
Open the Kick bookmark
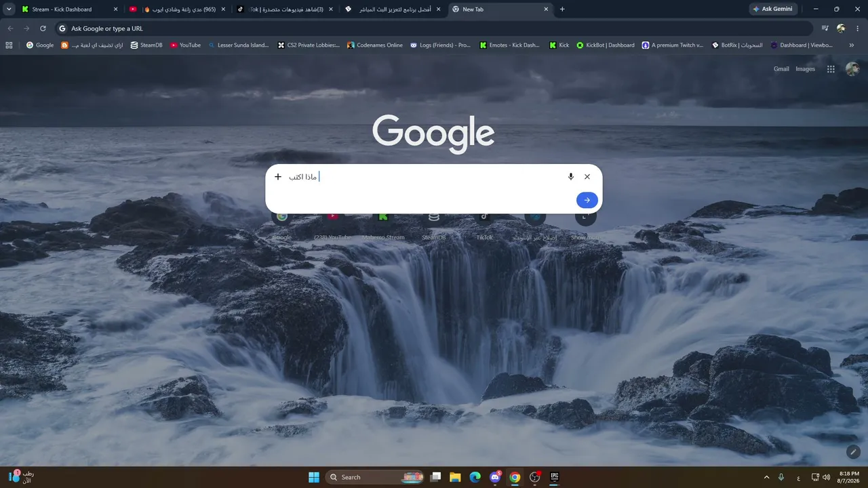pos(559,45)
